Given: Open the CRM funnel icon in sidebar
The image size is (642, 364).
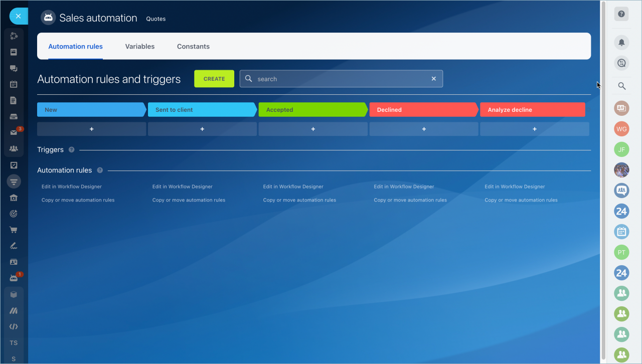Looking at the screenshot, I should [x=14, y=181].
